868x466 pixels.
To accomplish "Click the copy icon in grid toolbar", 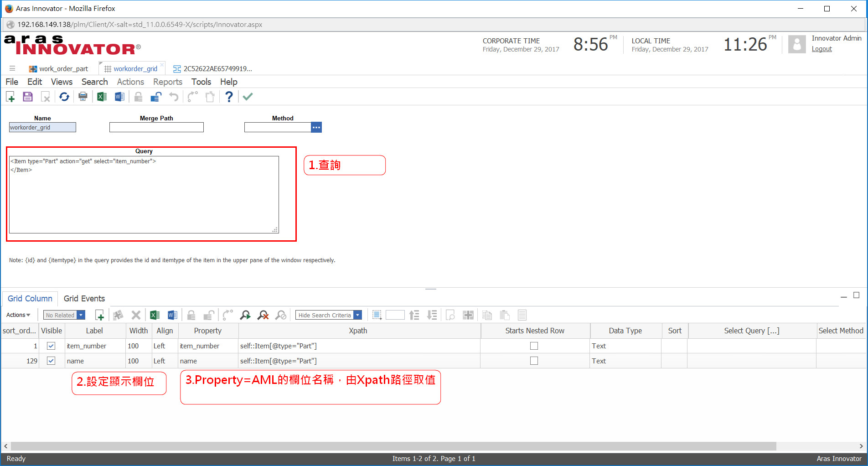I will pos(487,315).
